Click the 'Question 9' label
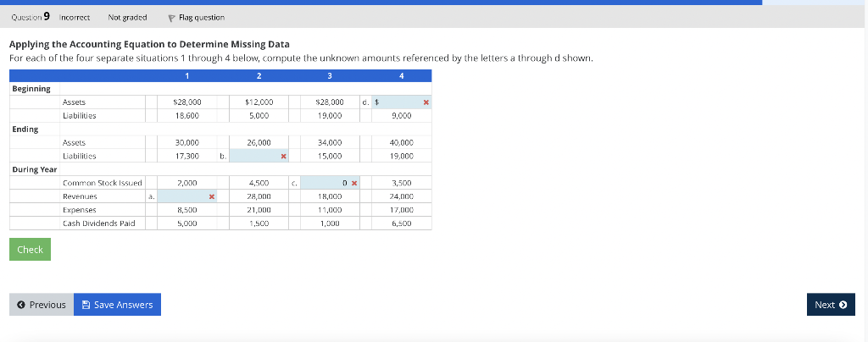 coord(31,17)
